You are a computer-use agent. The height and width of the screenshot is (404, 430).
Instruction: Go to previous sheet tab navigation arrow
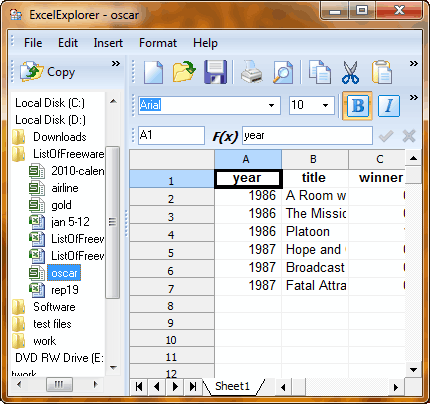click(x=157, y=387)
